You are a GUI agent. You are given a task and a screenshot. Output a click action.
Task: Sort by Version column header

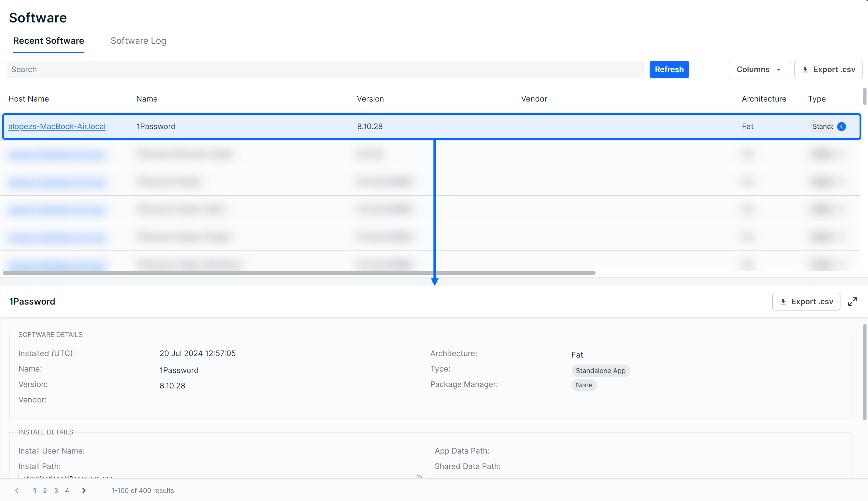(x=370, y=99)
